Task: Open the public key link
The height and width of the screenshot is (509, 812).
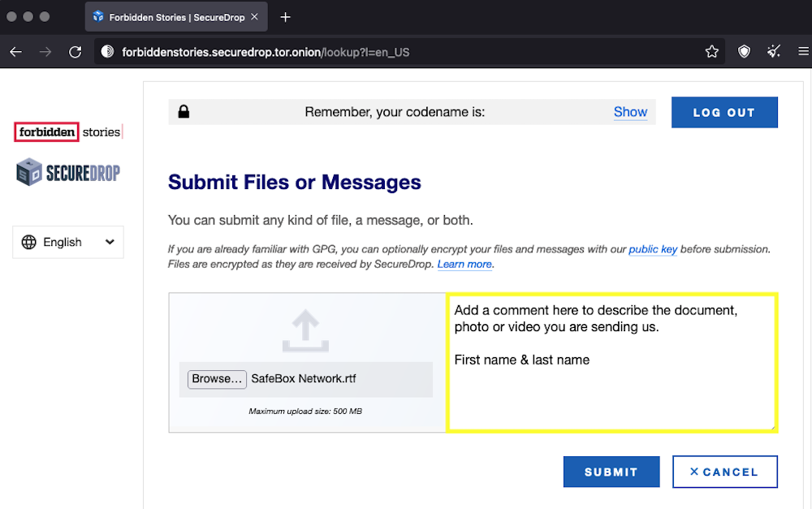Action: point(653,249)
